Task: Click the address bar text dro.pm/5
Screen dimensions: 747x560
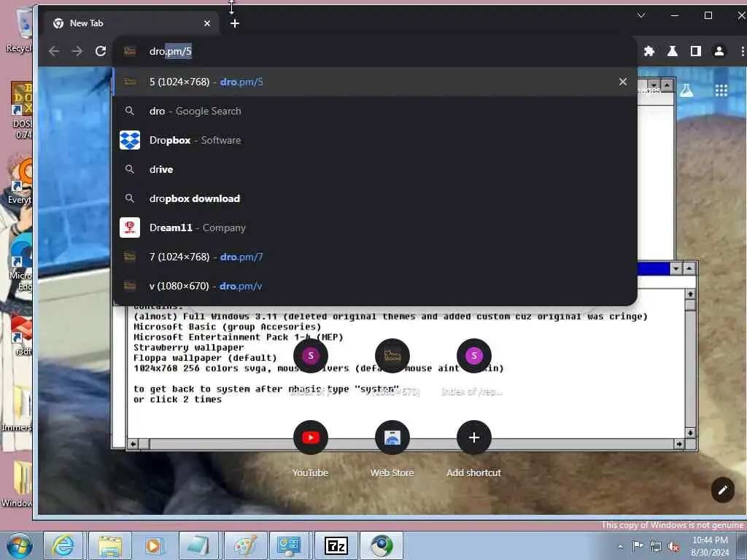Action: pyautogui.click(x=170, y=51)
